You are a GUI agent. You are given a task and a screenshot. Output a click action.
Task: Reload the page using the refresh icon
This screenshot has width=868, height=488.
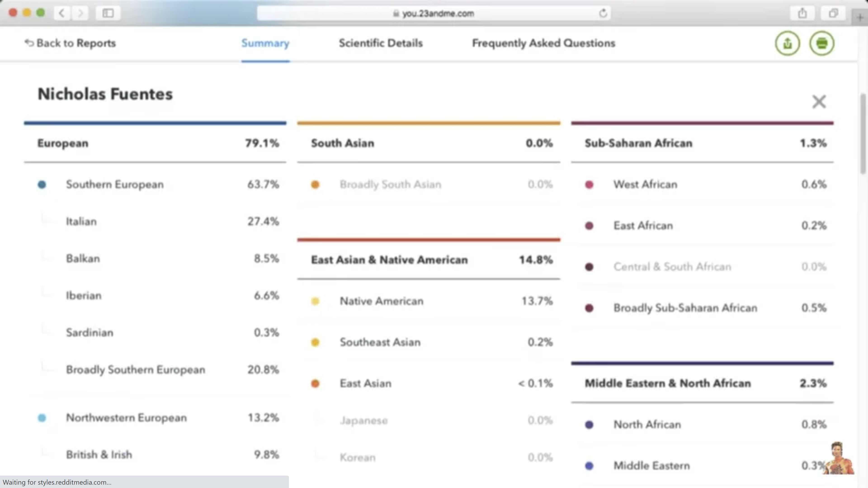click(x=603, y=13)
